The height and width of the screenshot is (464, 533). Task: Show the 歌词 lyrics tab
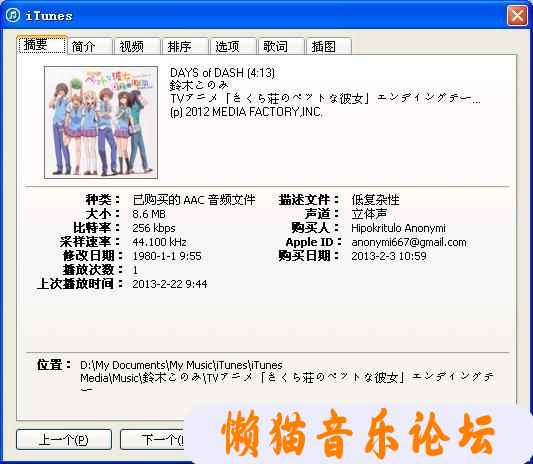(281, 46)
